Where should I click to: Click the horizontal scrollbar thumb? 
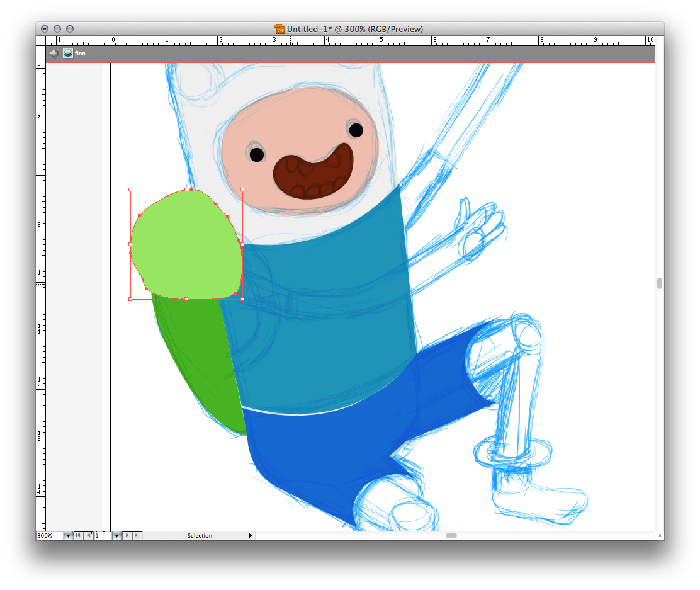click(451, 536)
